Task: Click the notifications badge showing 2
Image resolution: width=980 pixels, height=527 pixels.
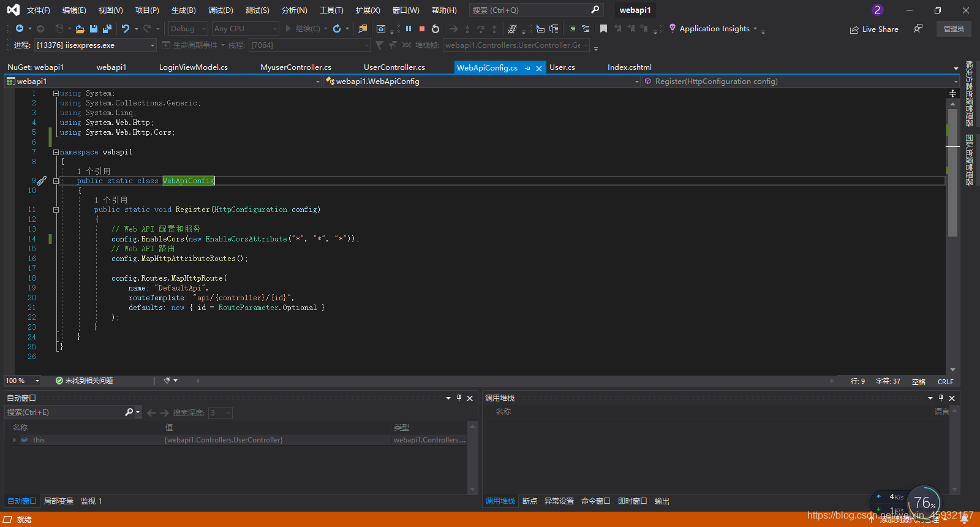Action: click(x=878, y=10)
